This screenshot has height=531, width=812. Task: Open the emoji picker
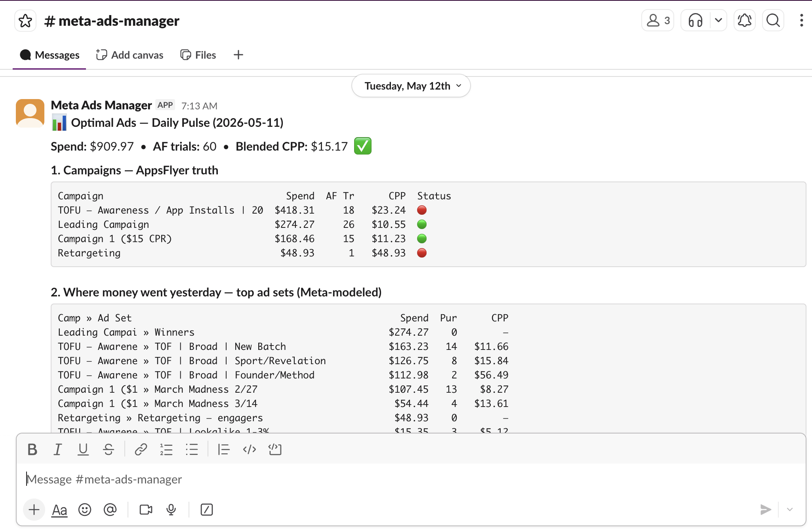point(85,510)
